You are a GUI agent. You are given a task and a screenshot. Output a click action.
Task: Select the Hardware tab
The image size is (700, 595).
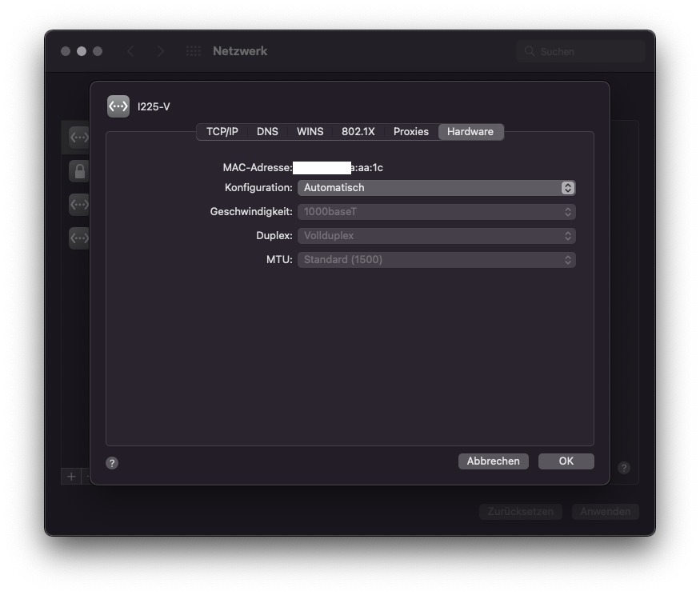[470, 132]
